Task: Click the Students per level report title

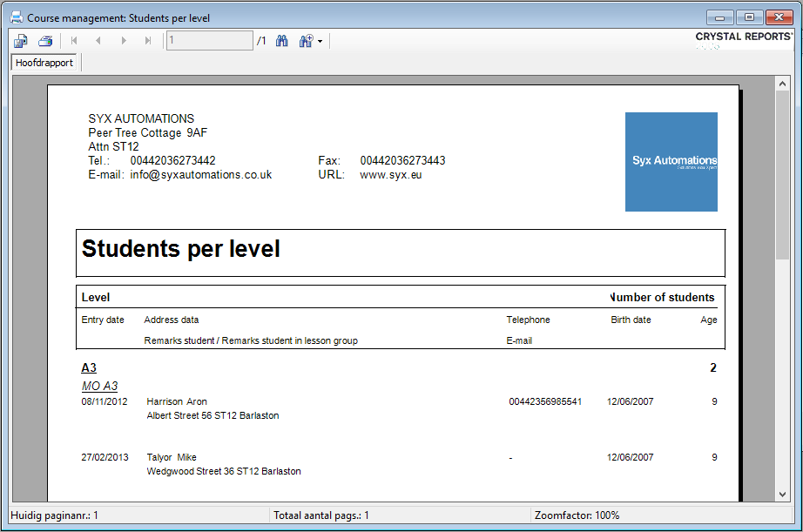Action: click(181, 249)
